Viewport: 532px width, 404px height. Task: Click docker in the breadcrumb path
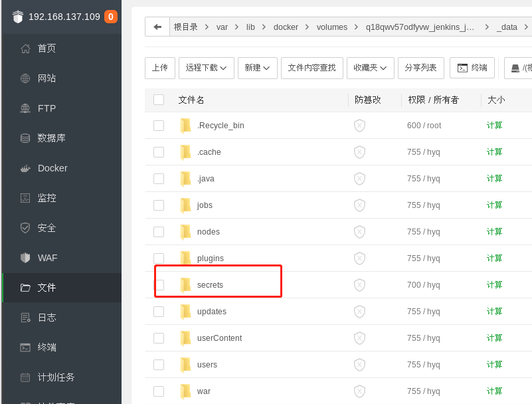pos(286,27)
